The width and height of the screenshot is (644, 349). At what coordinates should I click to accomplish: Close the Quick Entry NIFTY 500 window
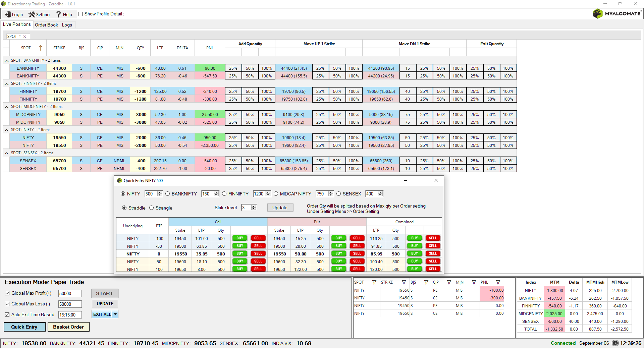[x=436, y=180]
